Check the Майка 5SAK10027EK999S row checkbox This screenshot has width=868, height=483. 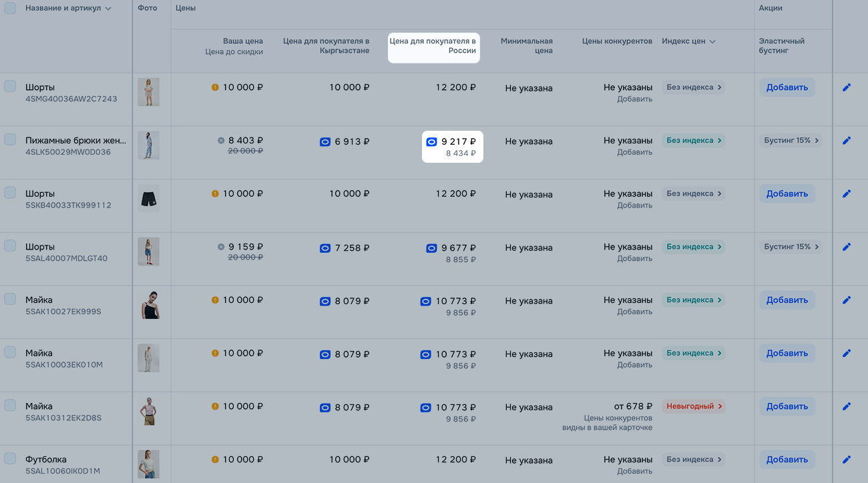[10, 299]
